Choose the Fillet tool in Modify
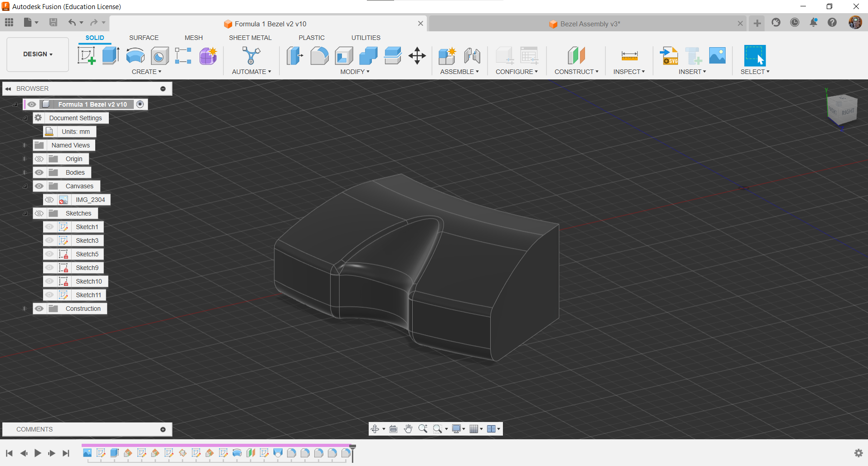868x466 pixels. 319,56
